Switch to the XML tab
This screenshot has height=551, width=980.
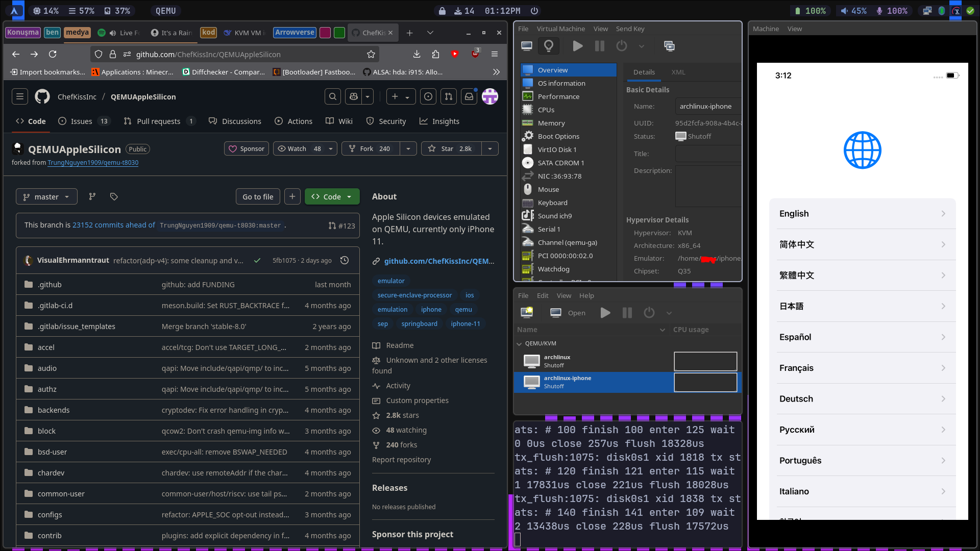[678, 72]
